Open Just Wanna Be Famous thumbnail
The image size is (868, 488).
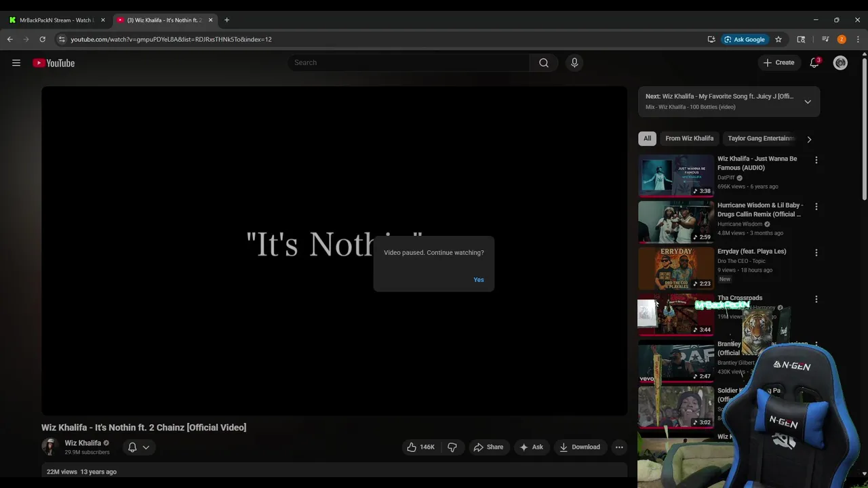click(676, 176)
